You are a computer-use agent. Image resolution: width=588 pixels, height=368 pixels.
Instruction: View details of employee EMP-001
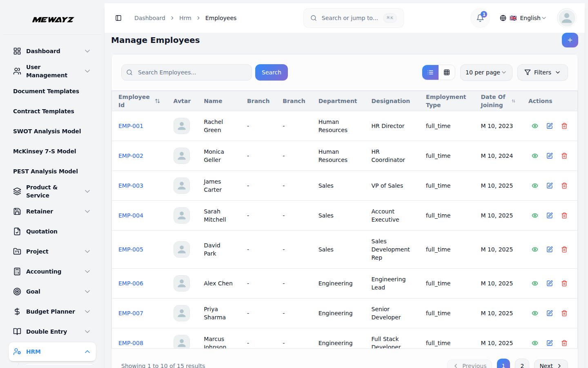[x=535, y=126]
